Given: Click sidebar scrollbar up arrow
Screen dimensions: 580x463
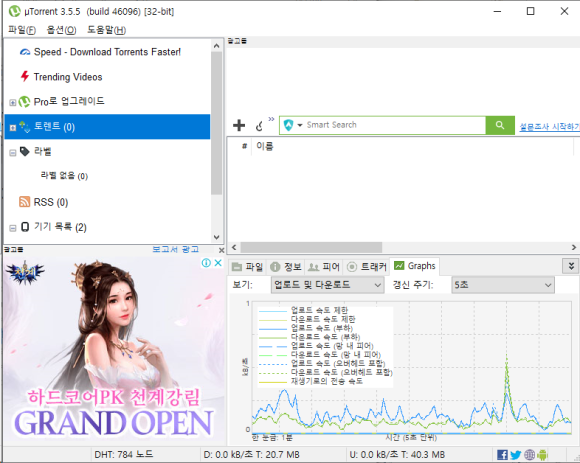Looking at the screenshot, I should click(x=217, y=46).
